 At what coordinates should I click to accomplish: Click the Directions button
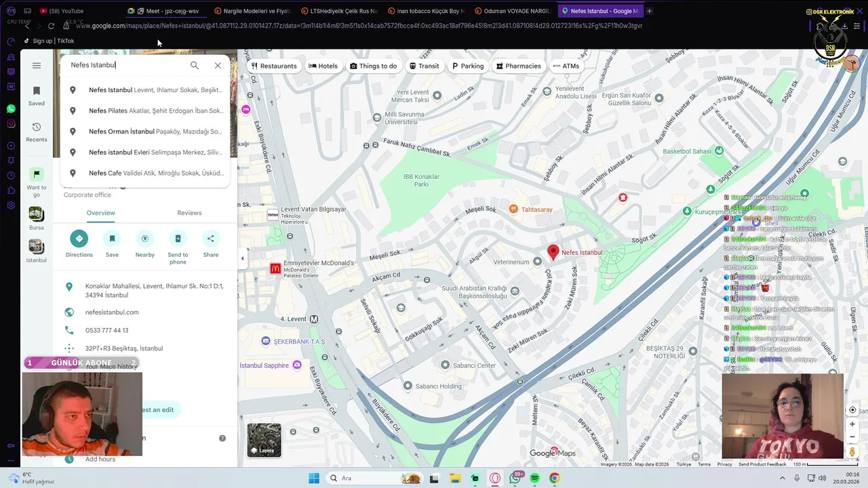coord(79,244)
